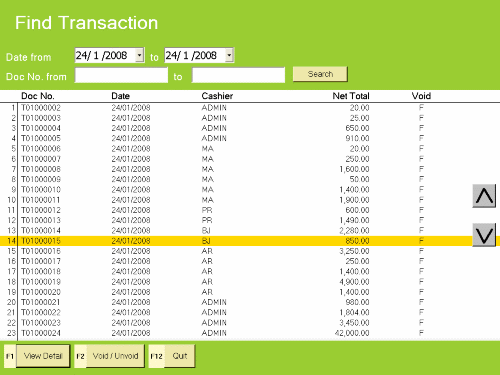Select transaction row T01000002
Image resolution: width=500 pixels, height=375 pixels.
250,108
